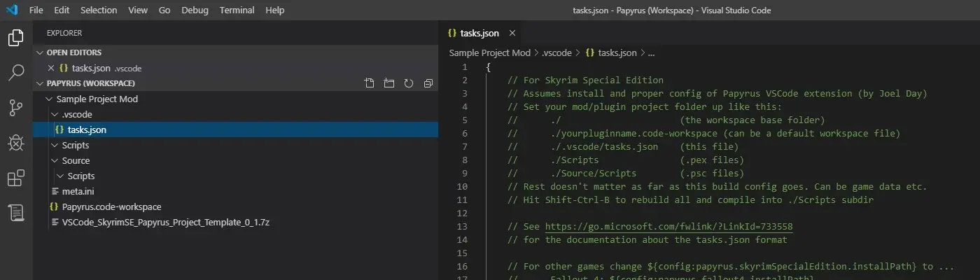Image resolution: width=980 pixels, height=280 pixels.
Task: Click the EXPLORER panel title
Action: (64, 33)
